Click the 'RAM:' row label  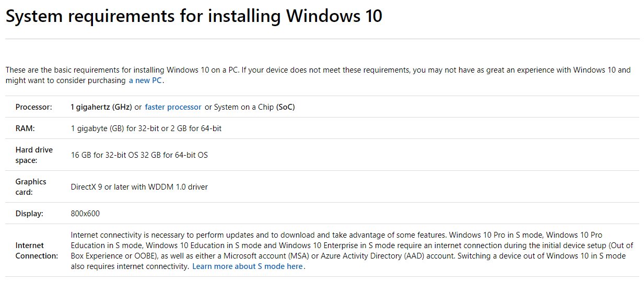point(25,128)
